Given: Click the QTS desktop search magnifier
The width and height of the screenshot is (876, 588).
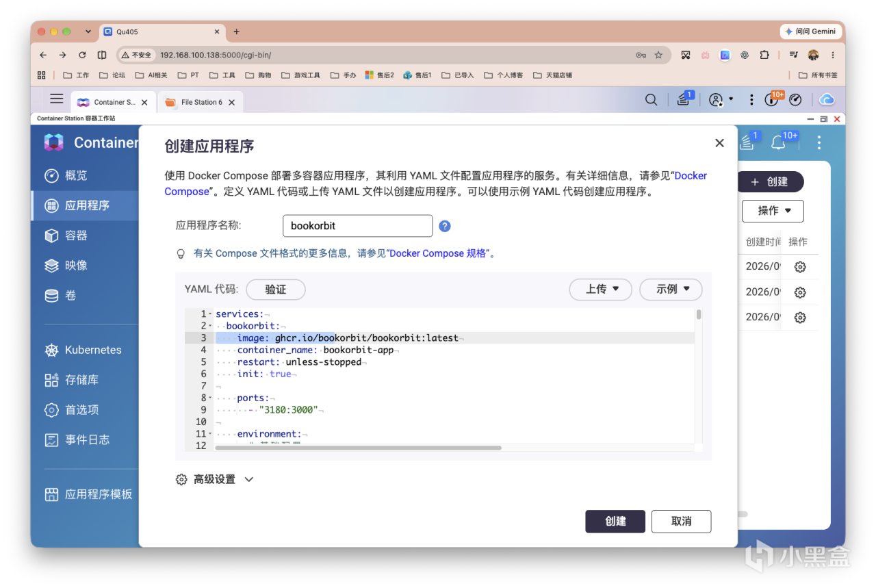Looking at the screenshot, I should pos(652,100).
